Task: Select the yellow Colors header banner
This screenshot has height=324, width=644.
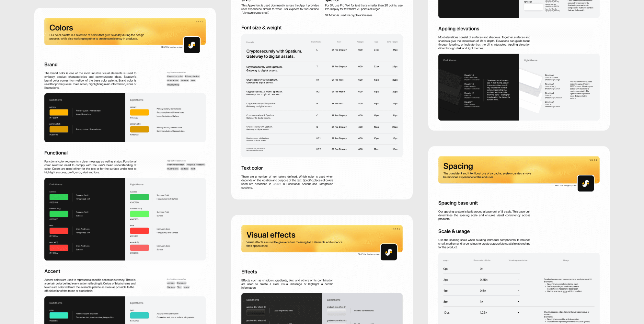Action: [125, 31]
